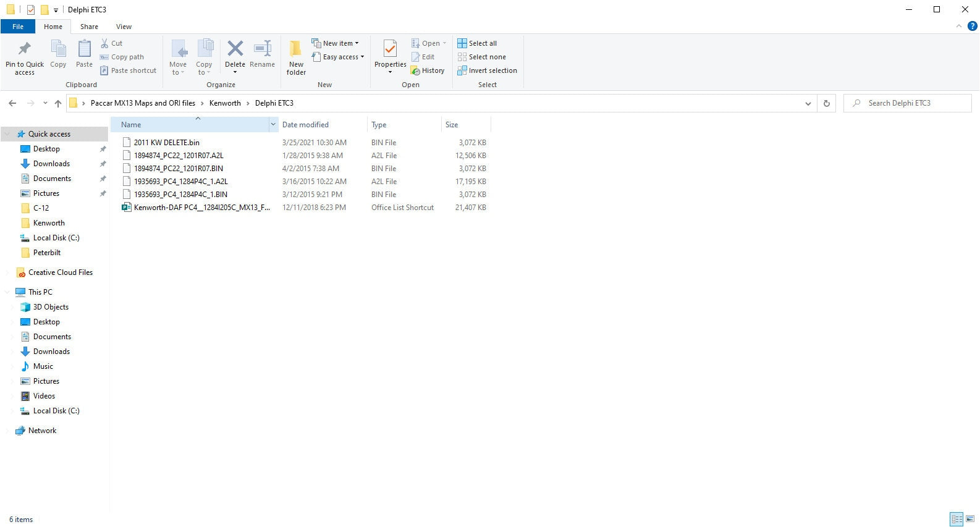Screen dimensions: 980x527
Task: Open the Help question mark icon
Action: point(972,27)
